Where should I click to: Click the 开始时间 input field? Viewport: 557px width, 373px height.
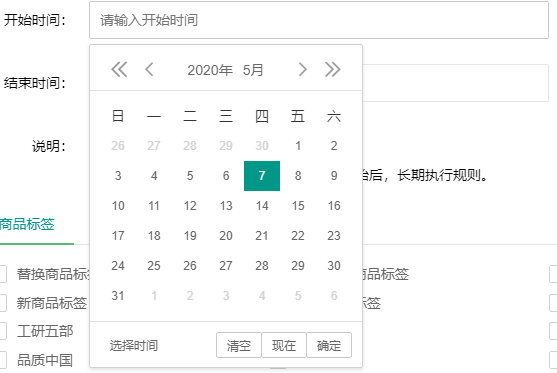319,20
